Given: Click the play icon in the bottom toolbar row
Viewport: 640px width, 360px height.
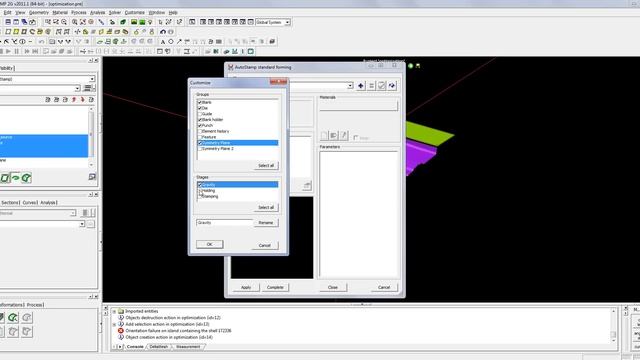Looking at the screenshot, I should coord(8,51).
